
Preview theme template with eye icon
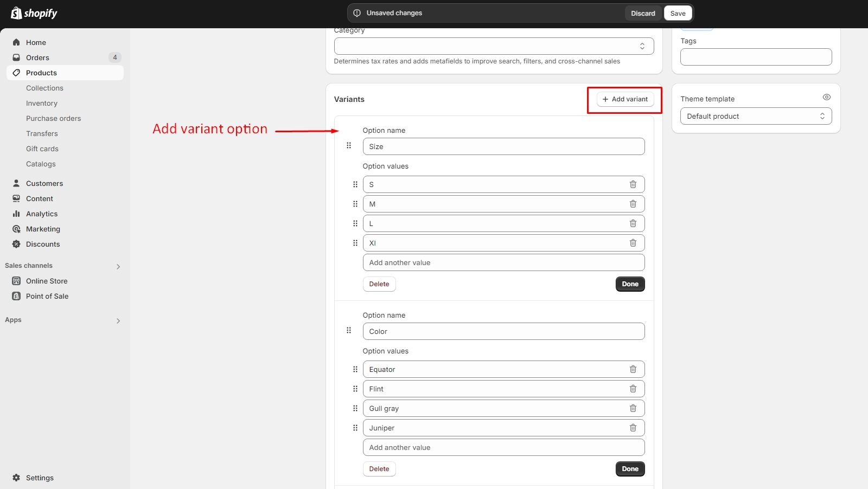coord(826,98)
